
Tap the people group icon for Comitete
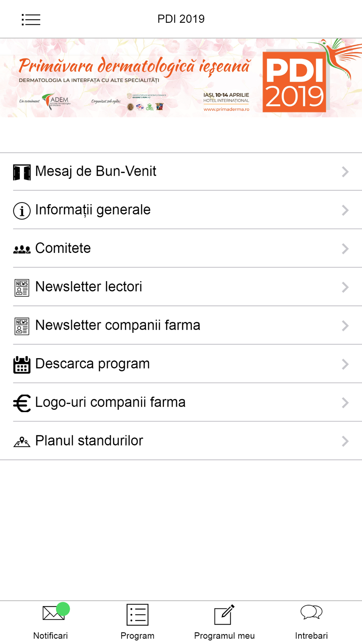point(22,249)
